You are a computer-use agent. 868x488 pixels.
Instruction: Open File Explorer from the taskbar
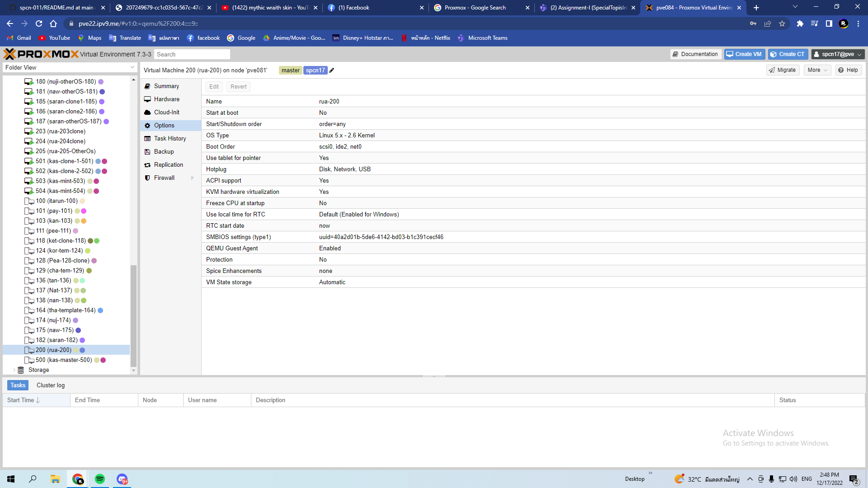pos(55,479)
